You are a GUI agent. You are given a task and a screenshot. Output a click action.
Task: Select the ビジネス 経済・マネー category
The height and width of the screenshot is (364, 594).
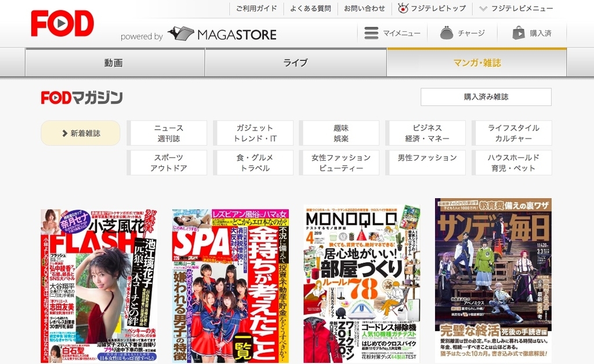426,133
